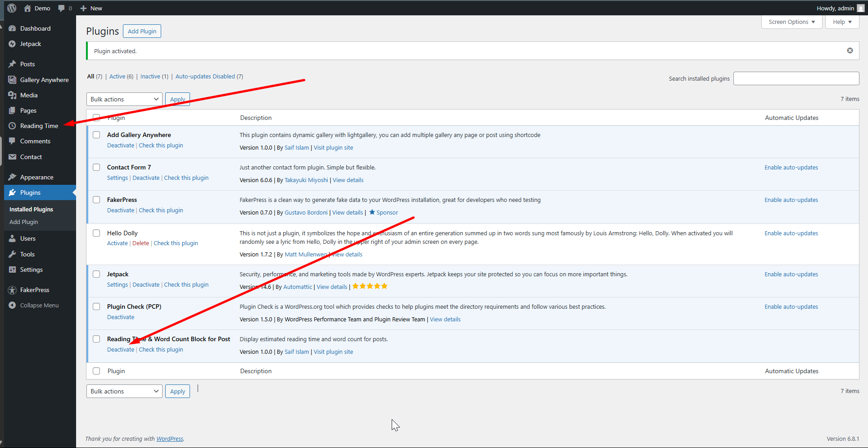Toggle select-all checkbox in table footer

coord(96,371)
